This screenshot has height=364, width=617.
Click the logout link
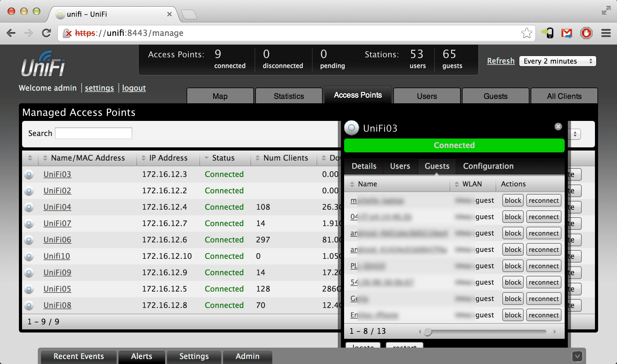[134, 88]
